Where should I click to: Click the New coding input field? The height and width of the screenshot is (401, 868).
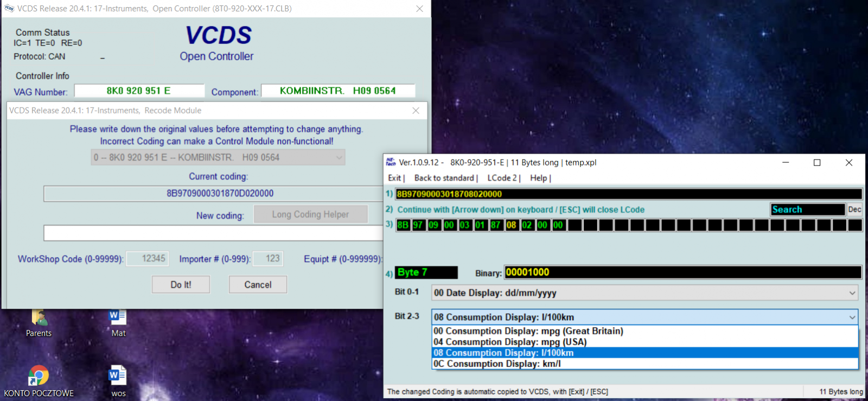pyautogui.click(x=213, y=233)
